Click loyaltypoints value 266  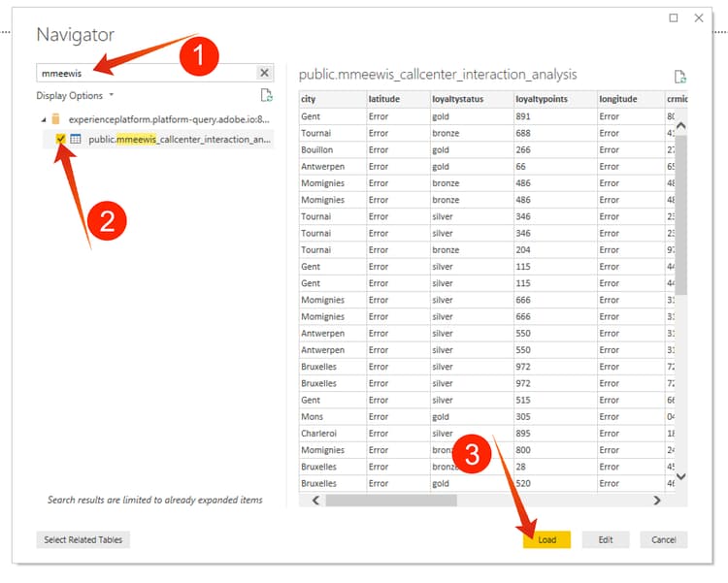point(555,150)
